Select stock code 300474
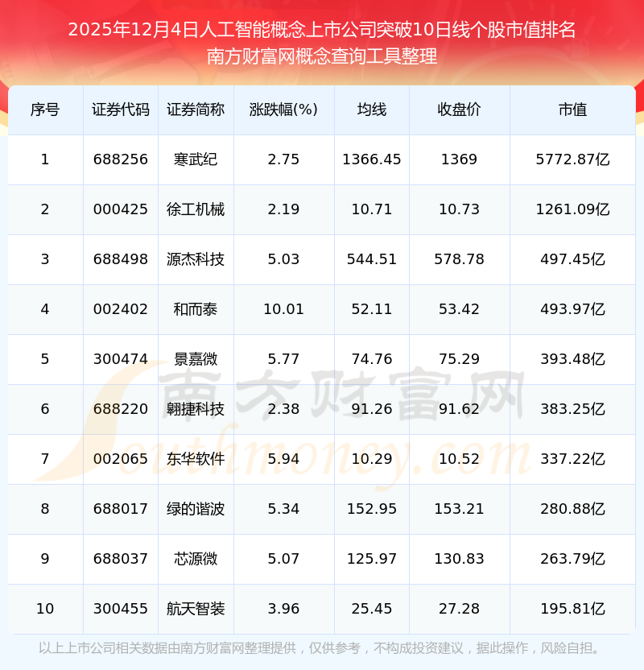The image size is (644, 670). [x=121, y=359]
